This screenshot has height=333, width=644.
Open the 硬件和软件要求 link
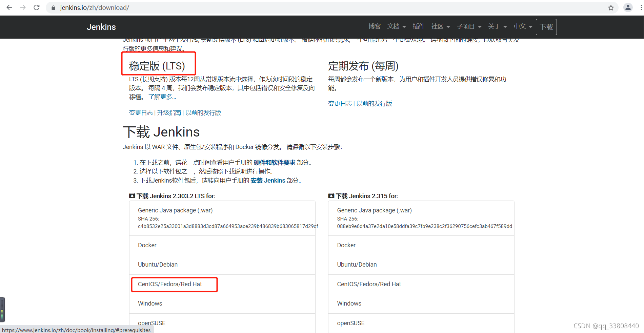(x=275, y=163)
